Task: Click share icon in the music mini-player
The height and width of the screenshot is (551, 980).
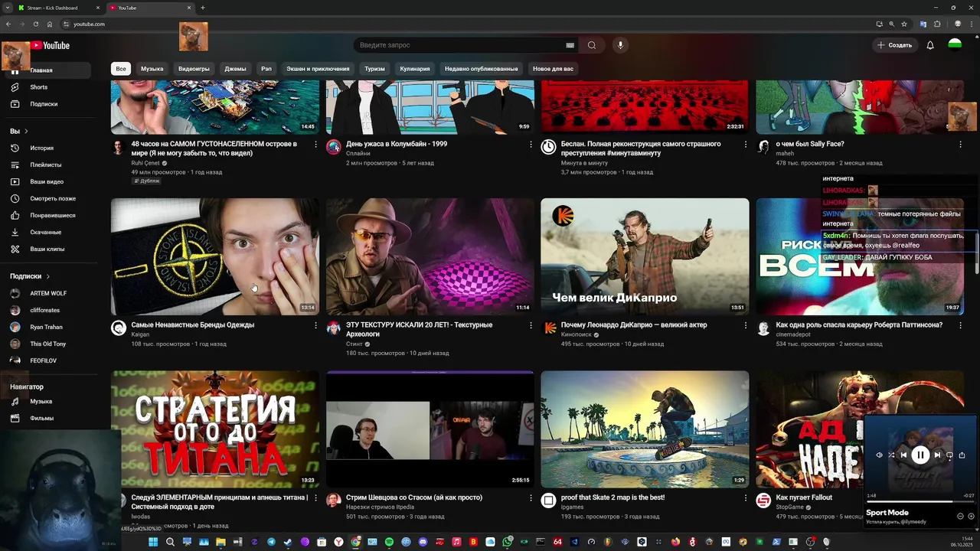Action: pos(962,455)
